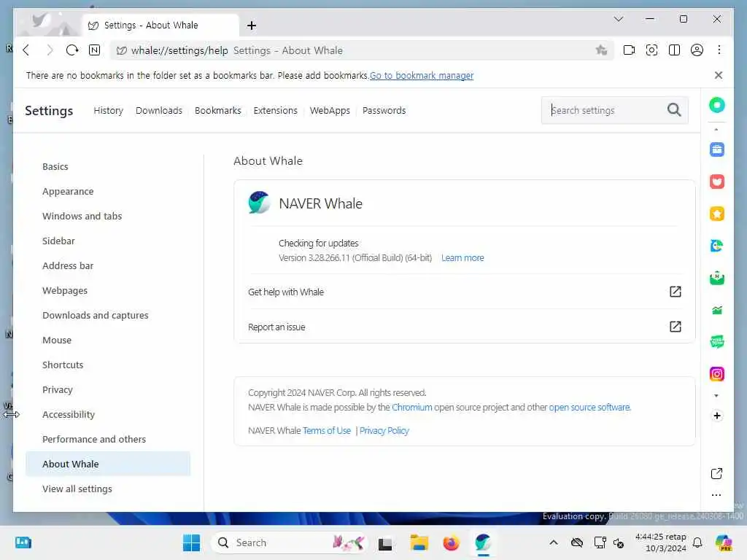Open the Chromium link

coord(411,407)
